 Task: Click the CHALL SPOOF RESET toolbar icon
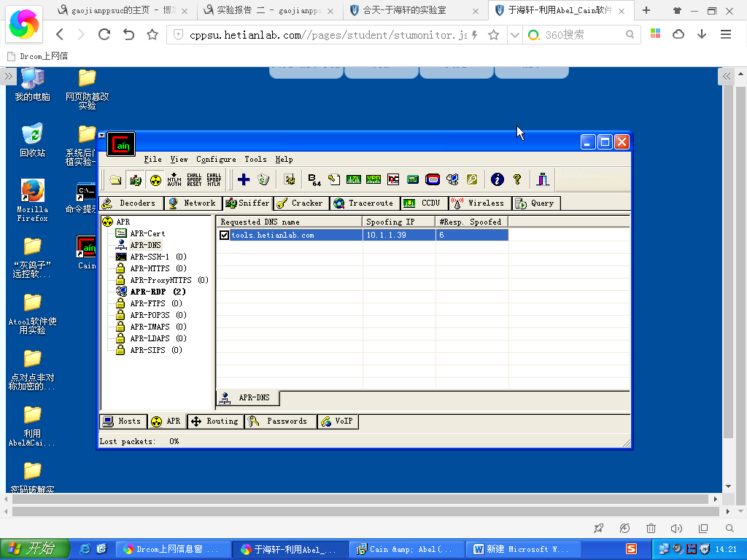(x=194, y=180)
